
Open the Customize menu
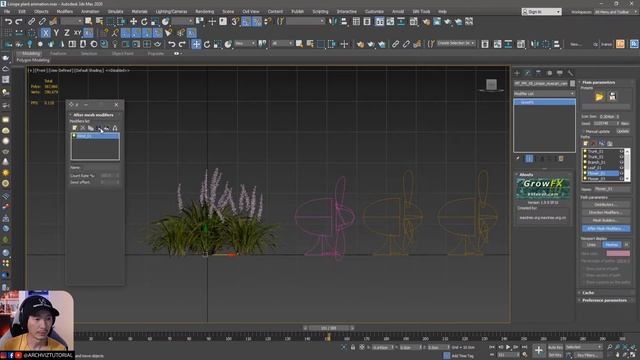click(x=374, y=11)
